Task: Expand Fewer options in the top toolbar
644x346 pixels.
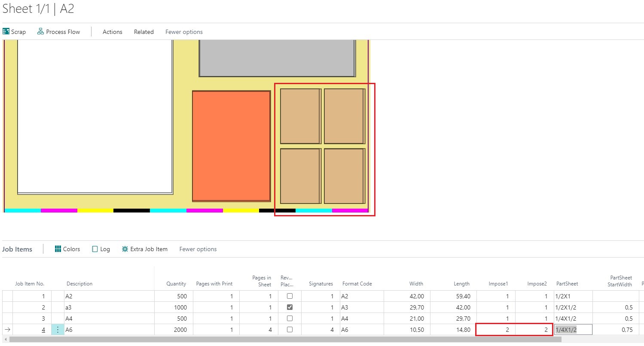Action: [x=183, y=31]
